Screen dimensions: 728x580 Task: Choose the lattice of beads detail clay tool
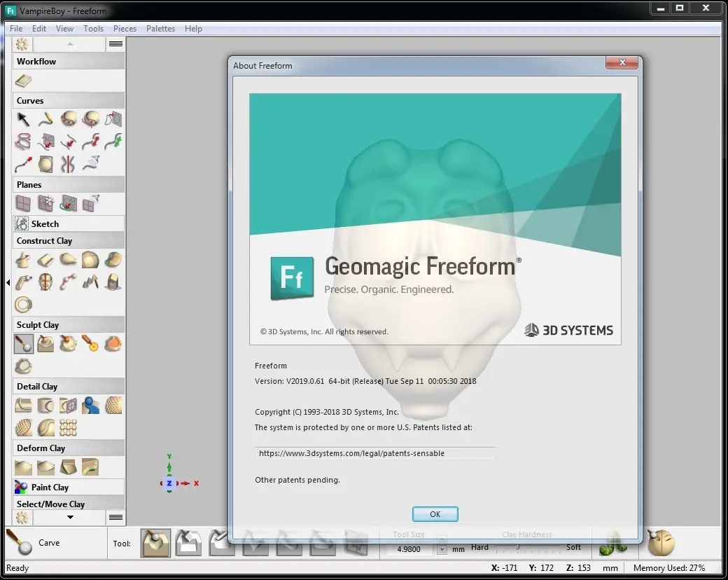pyautogui.click(x=68, y=427)
